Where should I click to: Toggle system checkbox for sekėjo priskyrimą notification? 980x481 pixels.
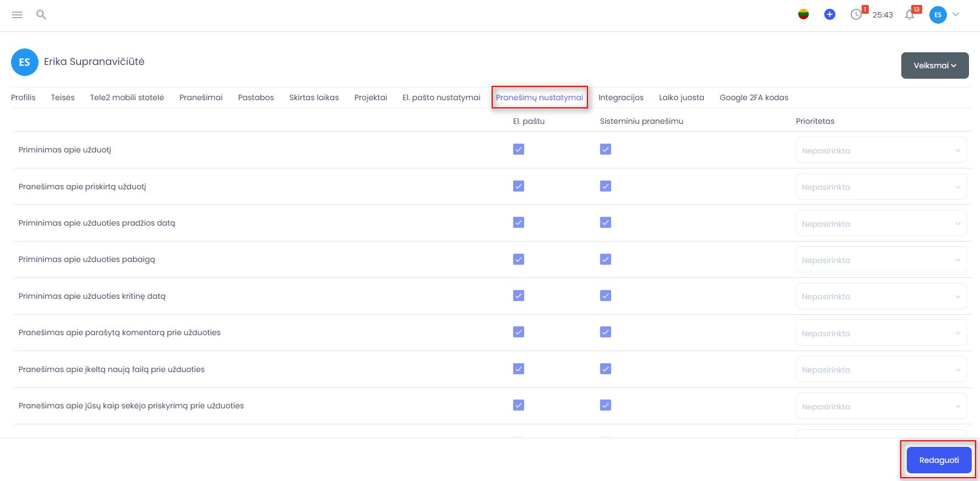(606, 405)
